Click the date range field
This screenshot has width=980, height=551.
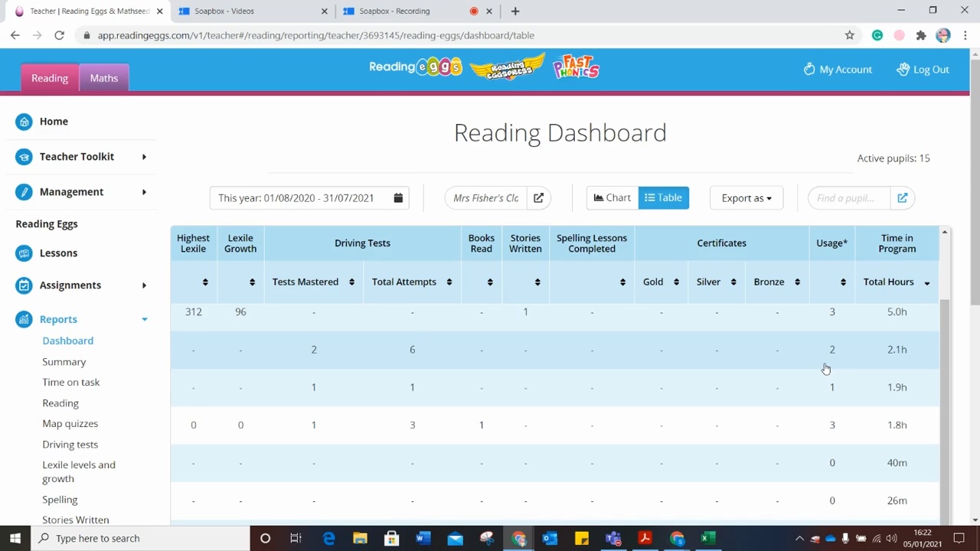coord(309,198)
